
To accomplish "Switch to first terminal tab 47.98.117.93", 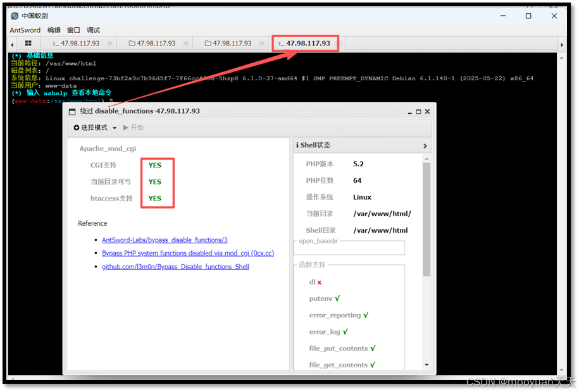I will [76, 44].
